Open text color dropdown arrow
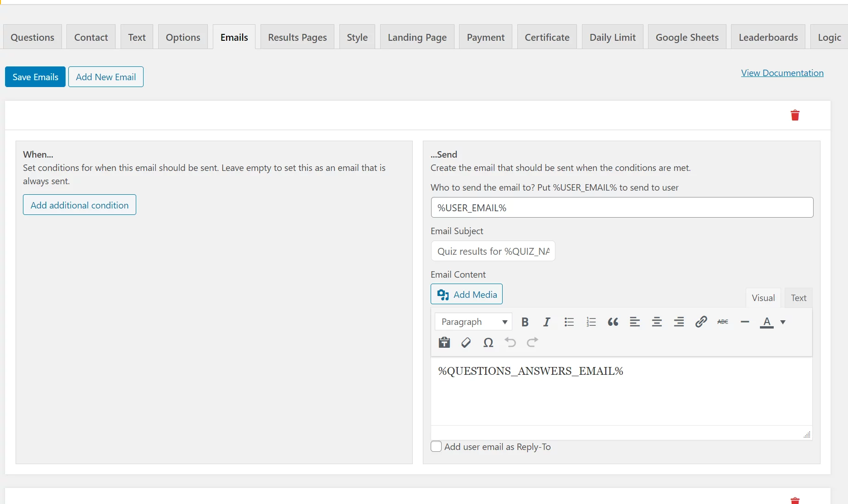 [x=783, y=322]
